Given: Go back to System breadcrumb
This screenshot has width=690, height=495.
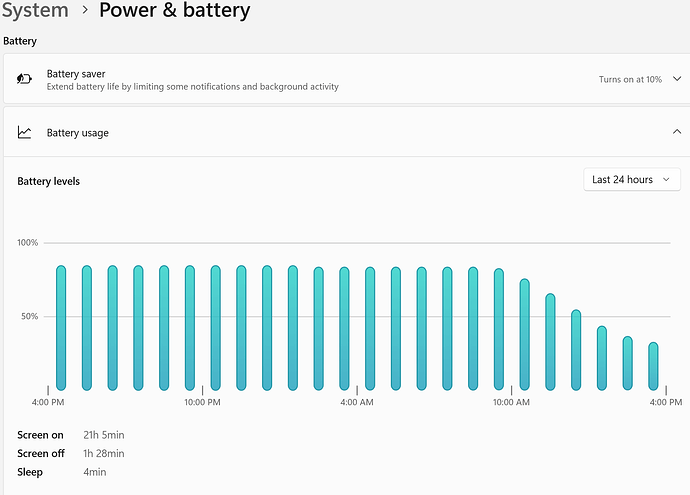Looking at the screenshot, I should [35, 10].
